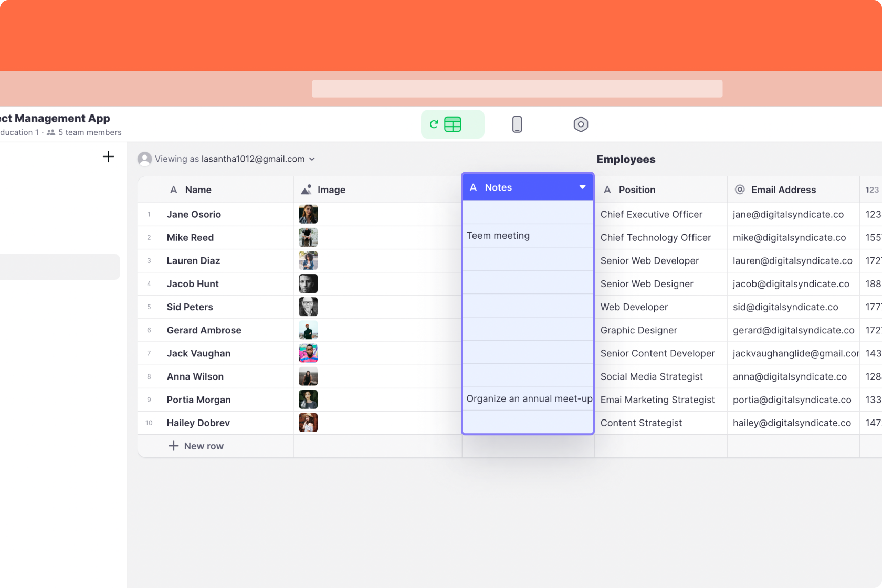Click the @ icon on the Email Address column
Viewport: 882px width, 588px height.
point(739,190)
